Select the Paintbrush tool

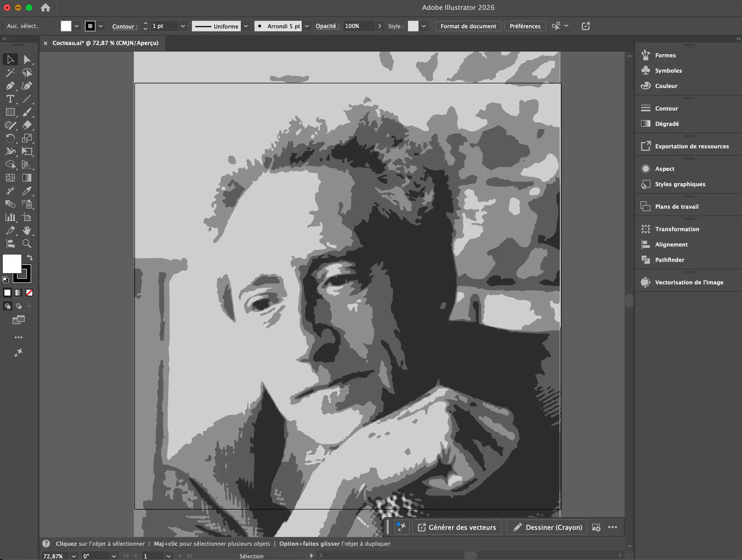click(x=27, y=112)
